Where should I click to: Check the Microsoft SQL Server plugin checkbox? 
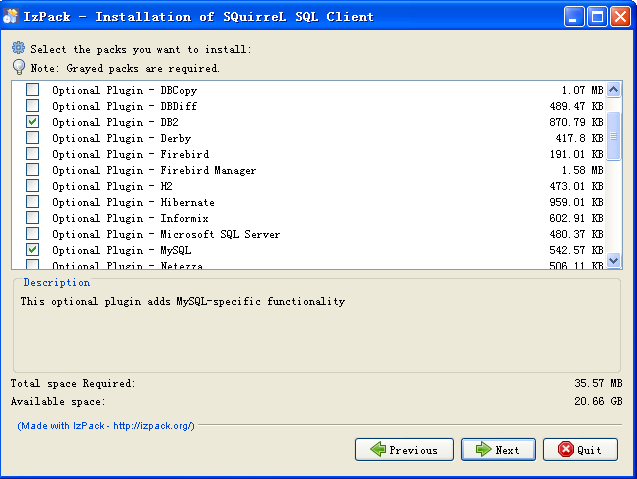32,234
